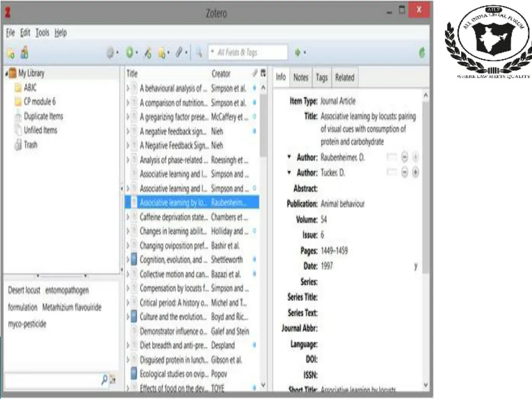Viewport: 532px width, 399px height.
Task: Expand the 'Caffeine deprivation state' item
Action: tap(128, 217)
